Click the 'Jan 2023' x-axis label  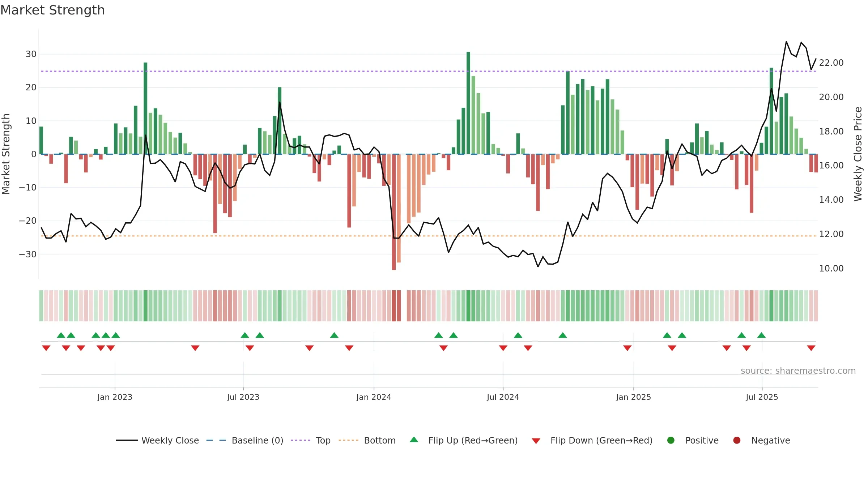[x=115, y=397]
